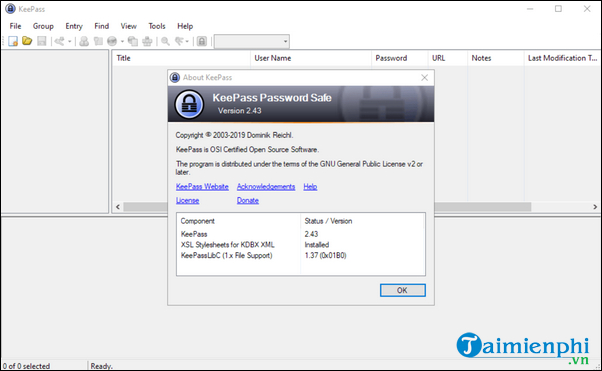Click the Copy User Name toolbar icon
Image resolution: width=602 pixels, height=371 pixels.
84,41
